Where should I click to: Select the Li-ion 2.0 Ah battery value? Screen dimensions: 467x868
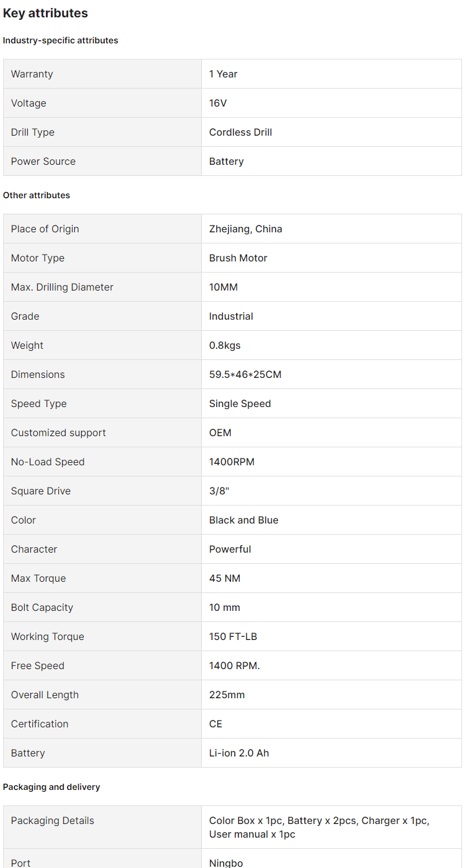point(239,753)
